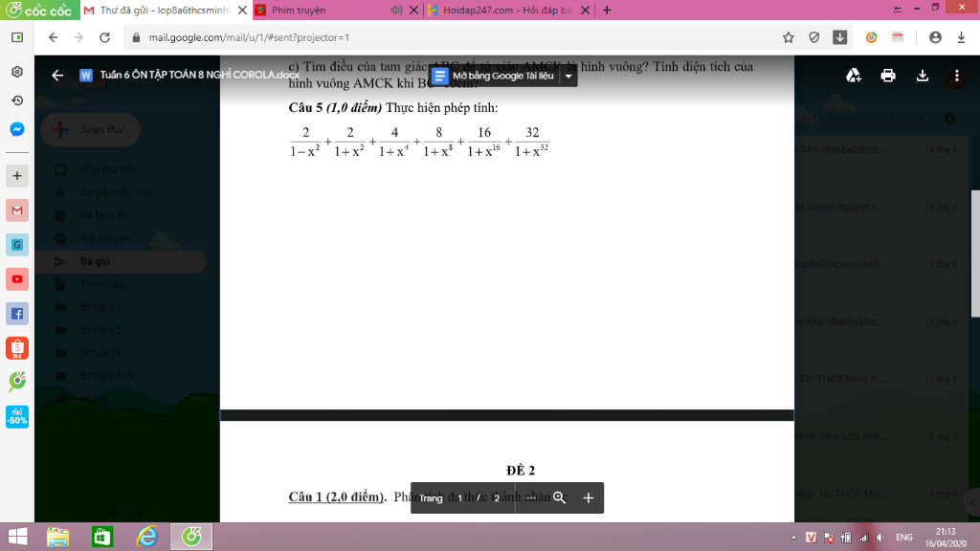Open Facebook shortcut in sidebar
The width and height of the screenshot is (980, 551).
point(17,314)
